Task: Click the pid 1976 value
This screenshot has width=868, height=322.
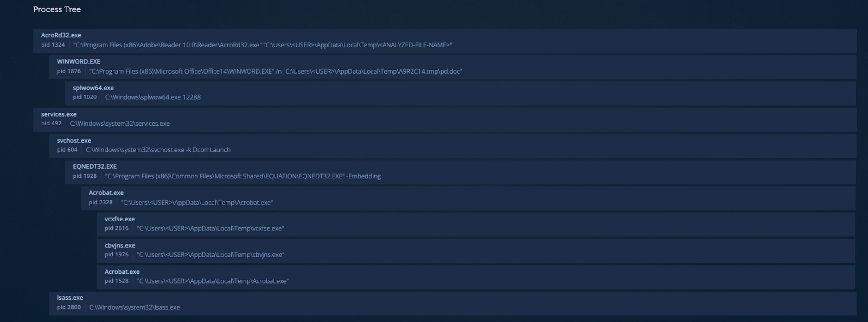Action: click(x=117, y=255)
